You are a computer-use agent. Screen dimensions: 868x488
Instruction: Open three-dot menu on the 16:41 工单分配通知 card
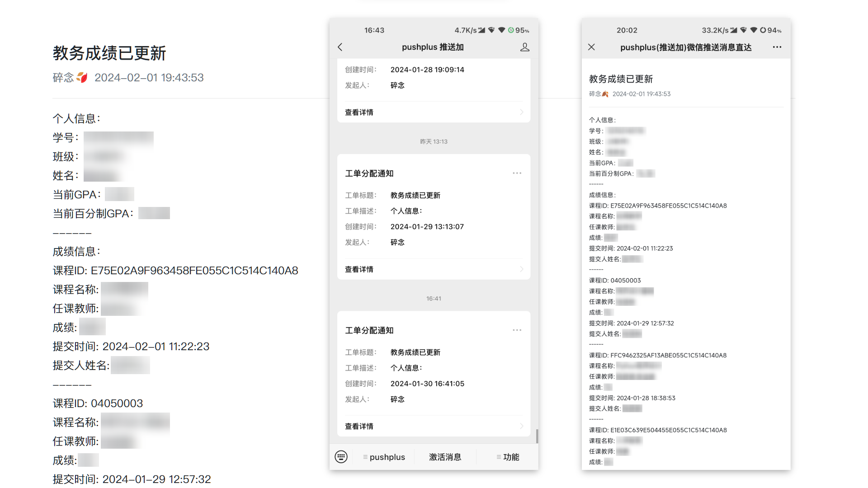[x=517, y=330]
